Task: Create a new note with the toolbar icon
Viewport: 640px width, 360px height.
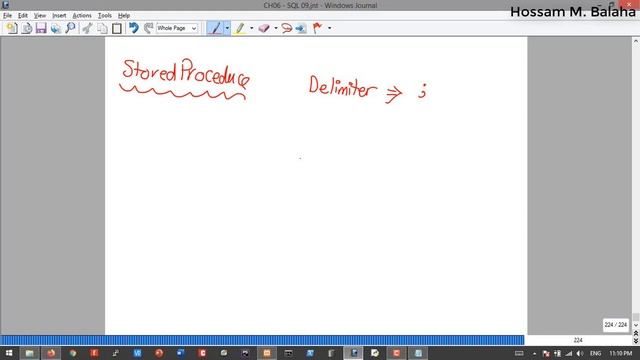Action: [x=11, y=28]
